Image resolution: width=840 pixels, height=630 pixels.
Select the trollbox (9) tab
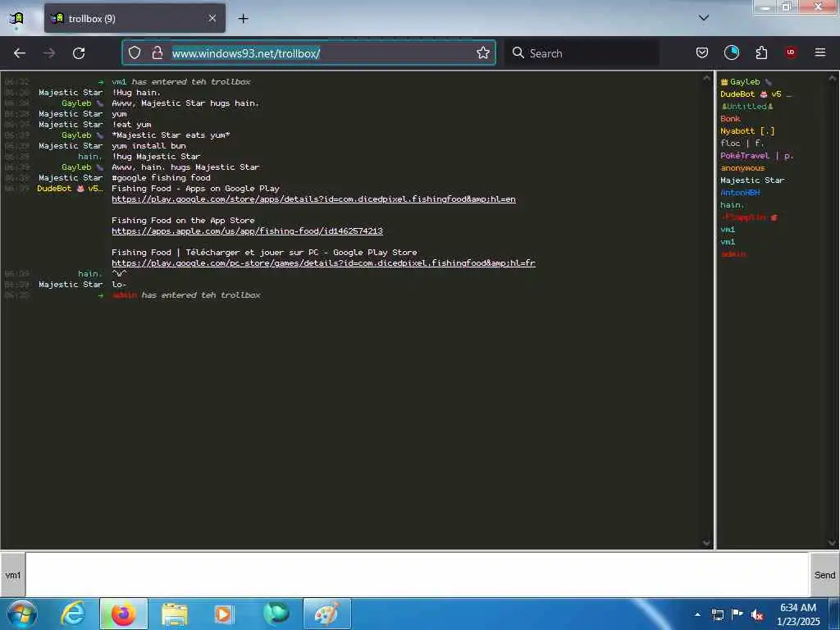click(x=135, y=18)
